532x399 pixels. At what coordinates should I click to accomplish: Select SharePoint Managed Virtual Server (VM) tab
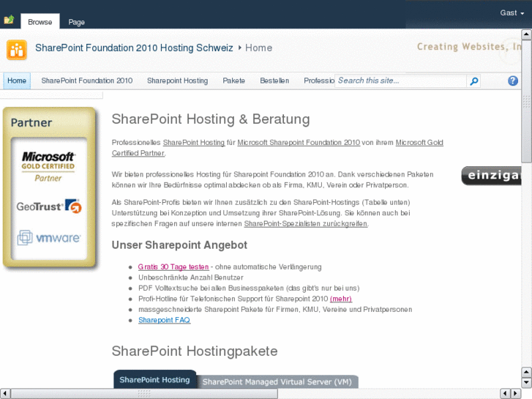pos(277,381)
